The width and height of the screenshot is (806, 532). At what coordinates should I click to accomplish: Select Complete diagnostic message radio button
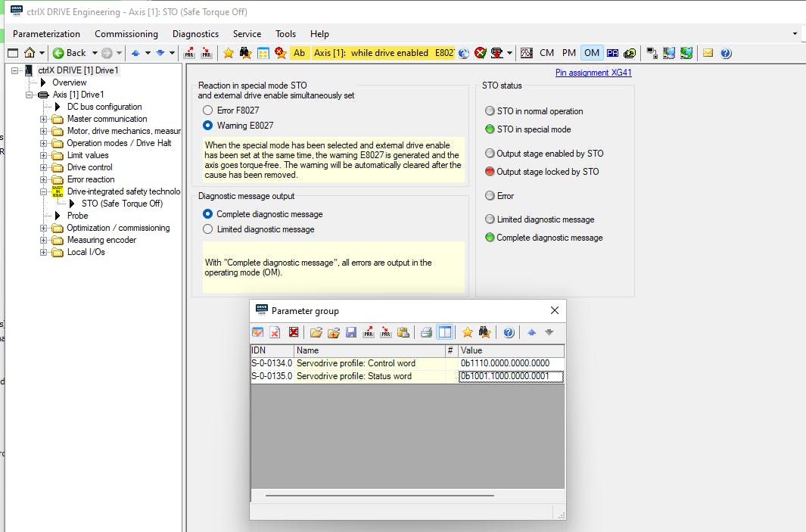click(x=208, y=214)
